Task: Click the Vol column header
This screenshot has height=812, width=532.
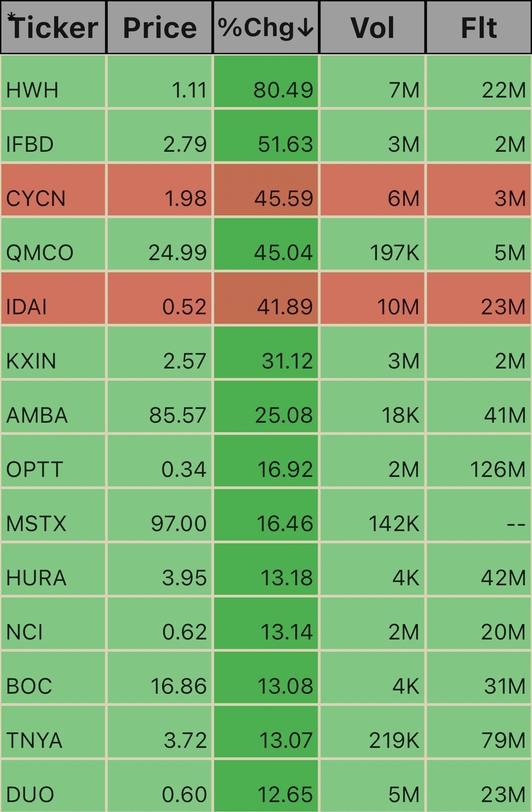Action: (x=372, y=28)
